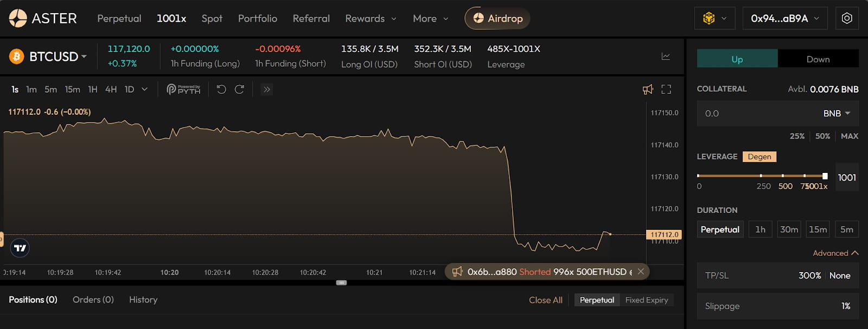
Task: Open the megaphone announcements icon
Action: click(x=648, y=89)
